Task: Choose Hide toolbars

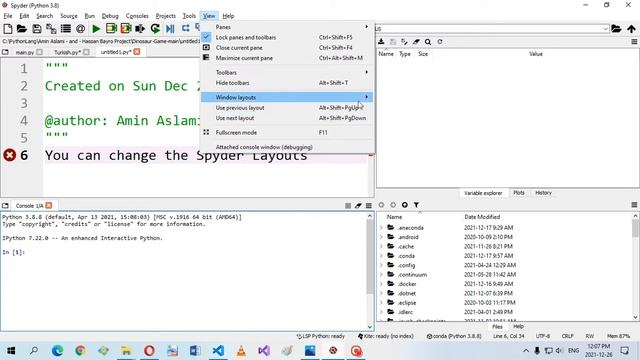Action: pyautogui.click(x=287, y=83)
